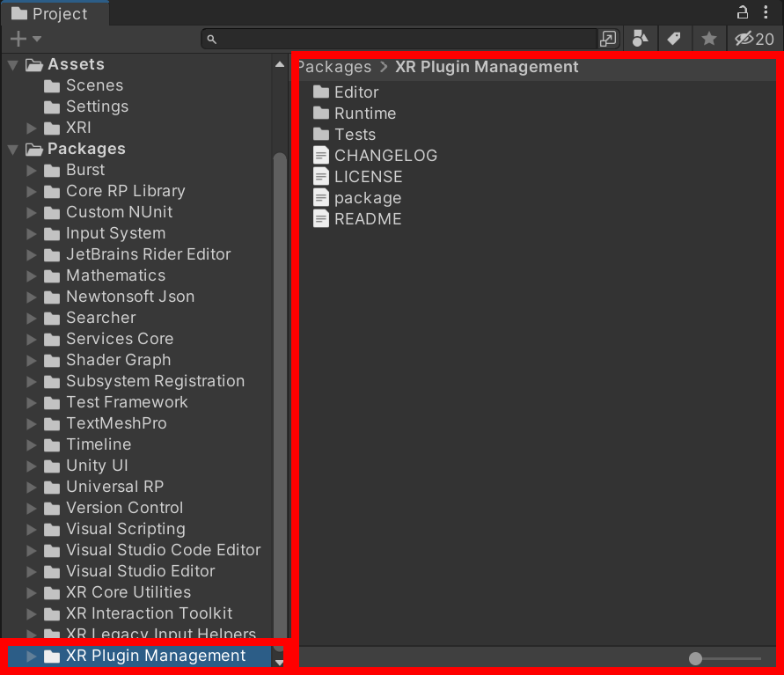The image size is (784, 675).
Task: Select the Version Control package
Action: click(124, 508)
